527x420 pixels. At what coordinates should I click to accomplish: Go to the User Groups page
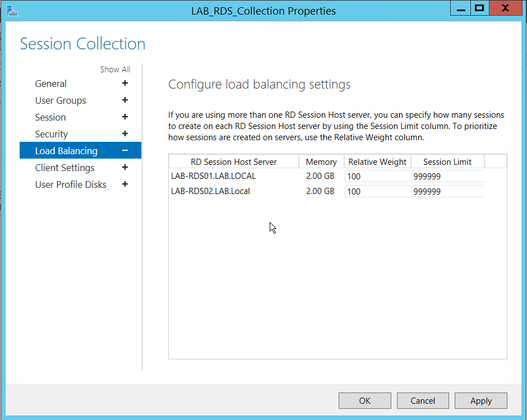click(61, 100)
